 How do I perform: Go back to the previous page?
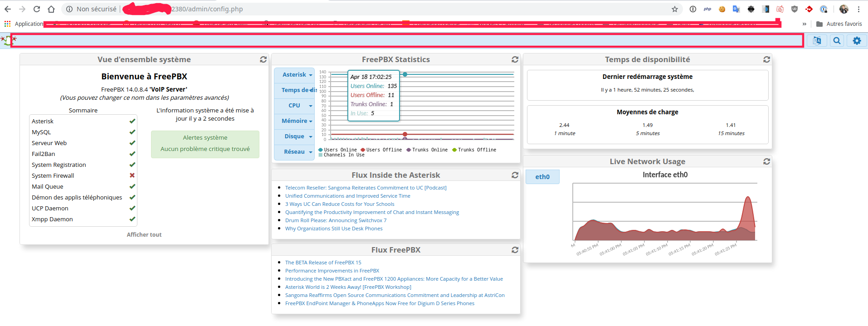[x=8, y=9]
